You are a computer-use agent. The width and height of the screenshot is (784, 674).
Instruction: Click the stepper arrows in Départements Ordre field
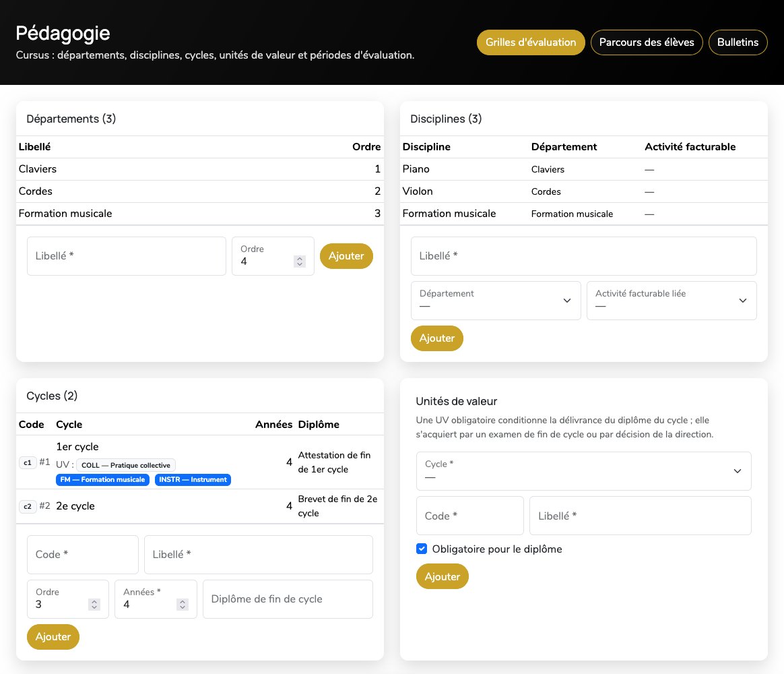click(300, 262)
